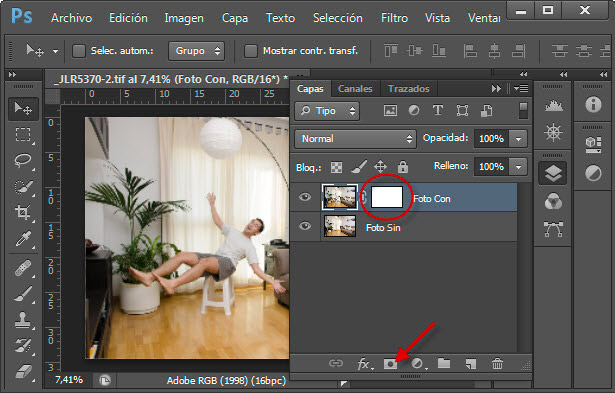Open the Histogram panel icon
The width and height of the screenshot is (615, 393).
pos(553,105)
